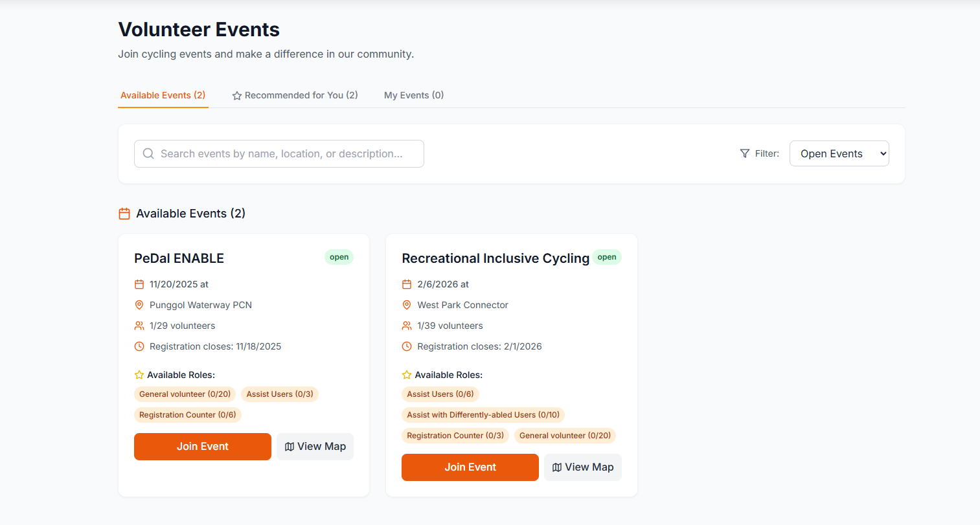Open the My Events tab
The width and height of the screenshot is (980, 525).
point(414,95)
